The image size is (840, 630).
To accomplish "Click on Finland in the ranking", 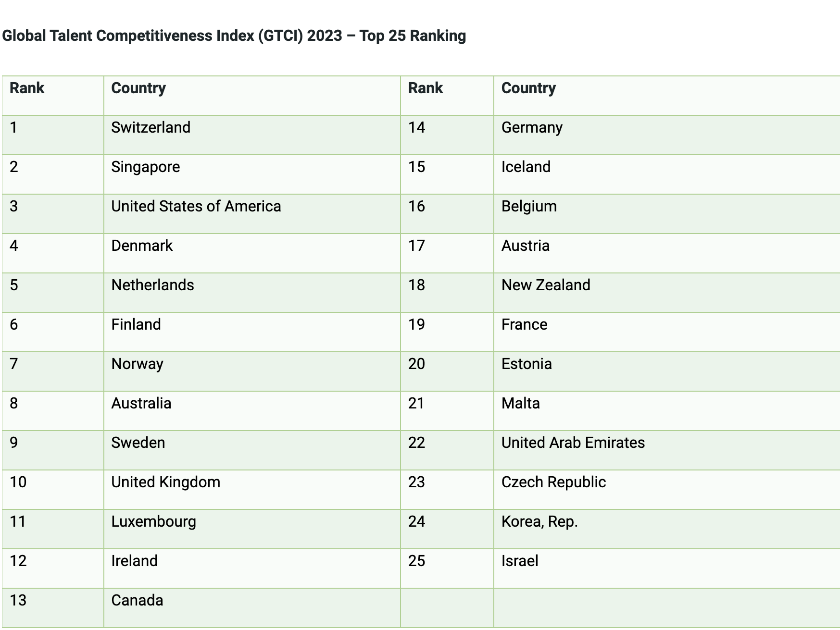I will point(136,325).
